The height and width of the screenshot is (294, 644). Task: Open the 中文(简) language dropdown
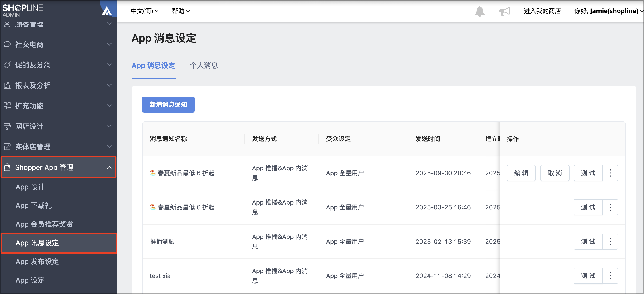[x=144, y=11]
